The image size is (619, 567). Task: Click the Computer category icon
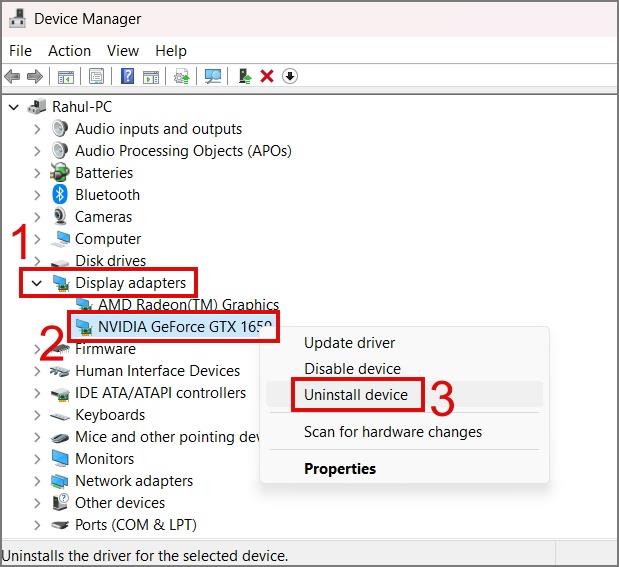(60, 239)
